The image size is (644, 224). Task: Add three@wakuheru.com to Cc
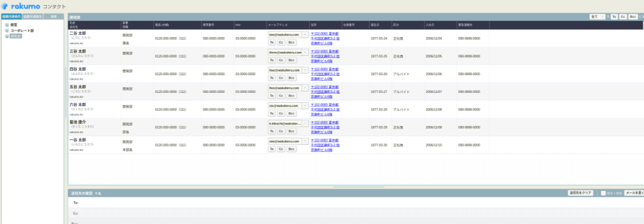tap(281, 60)
